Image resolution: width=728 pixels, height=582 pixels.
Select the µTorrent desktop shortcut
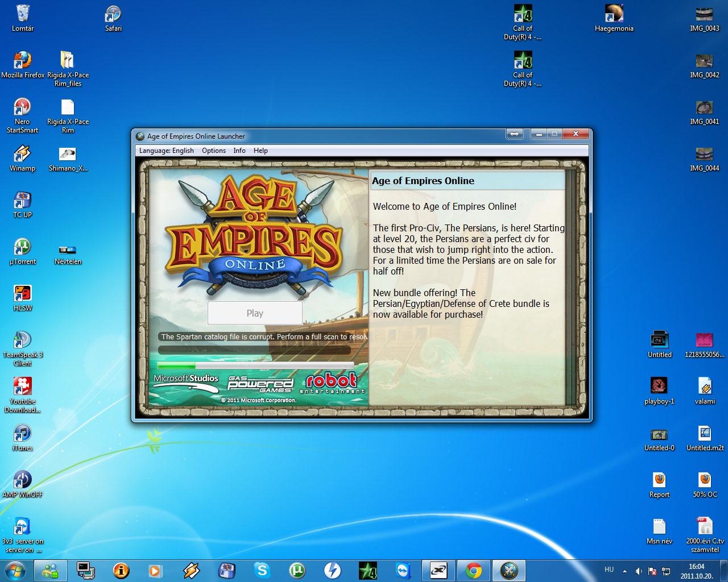(23, 251)
